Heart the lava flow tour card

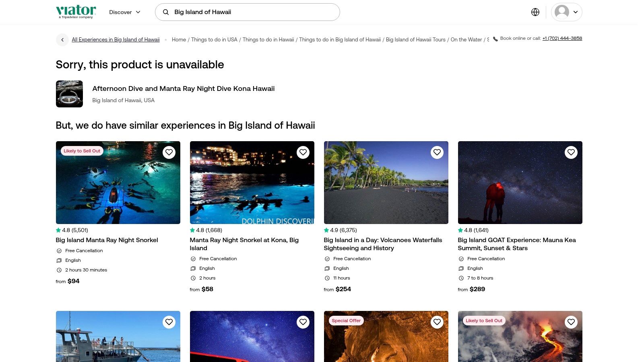[x=571, y=322]
